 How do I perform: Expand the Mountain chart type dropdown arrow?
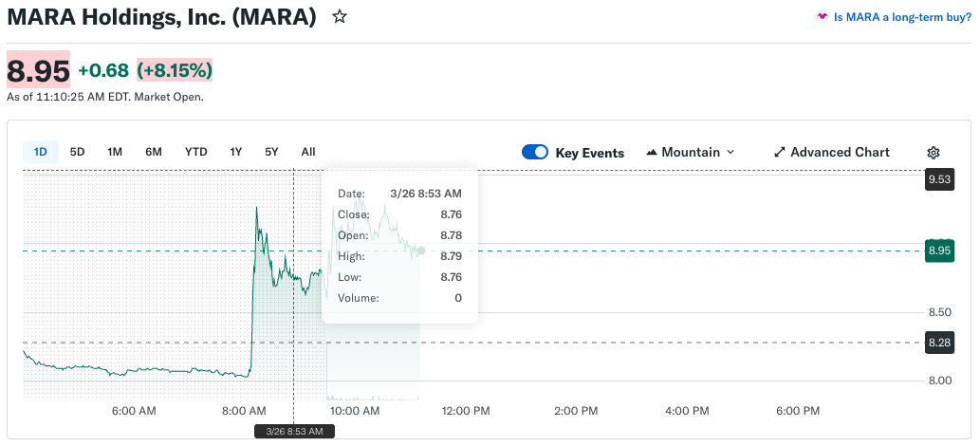731,152
